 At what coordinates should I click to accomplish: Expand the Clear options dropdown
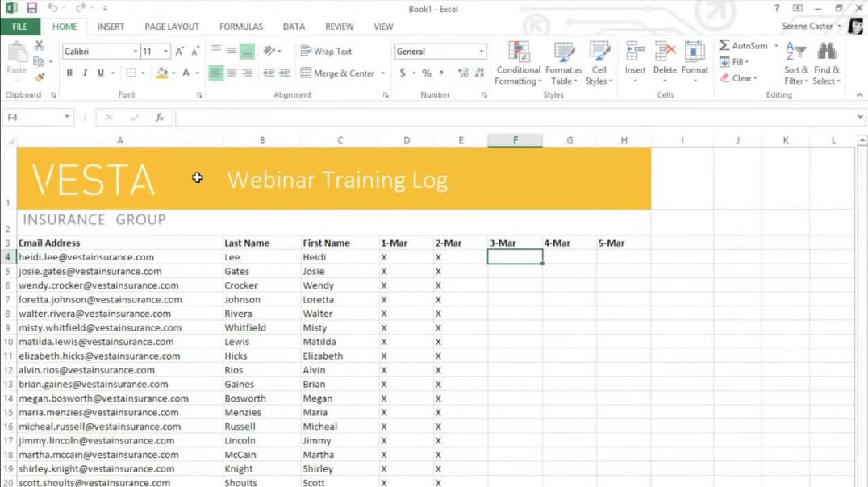pos(755,78)
